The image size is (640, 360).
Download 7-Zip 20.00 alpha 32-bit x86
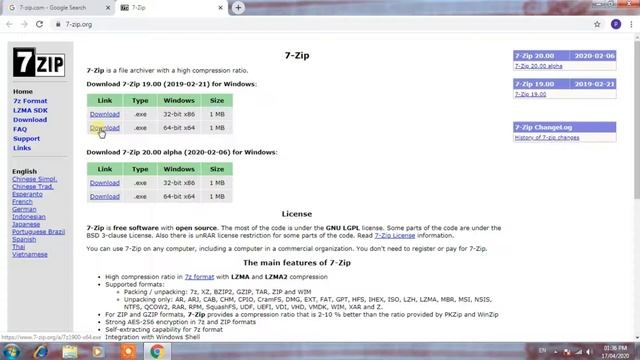104,183
